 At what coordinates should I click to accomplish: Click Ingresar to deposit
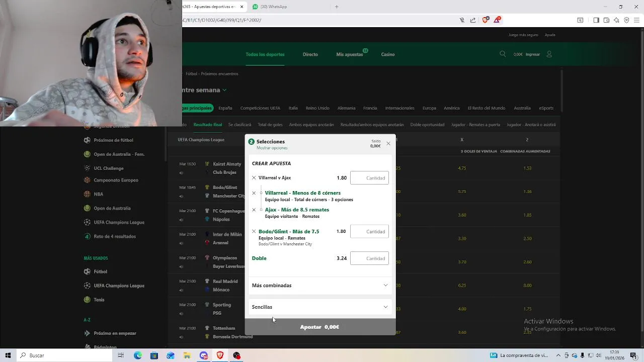pos(533,54)
